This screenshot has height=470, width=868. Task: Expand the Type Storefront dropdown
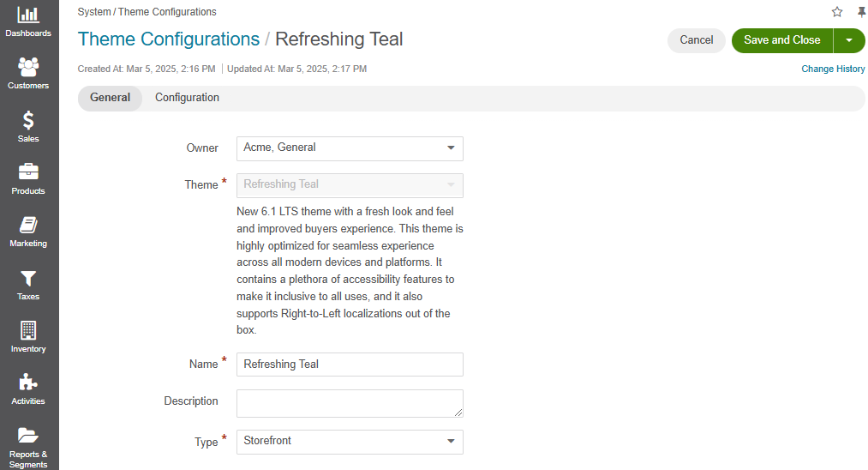click(x=350, y=442)
